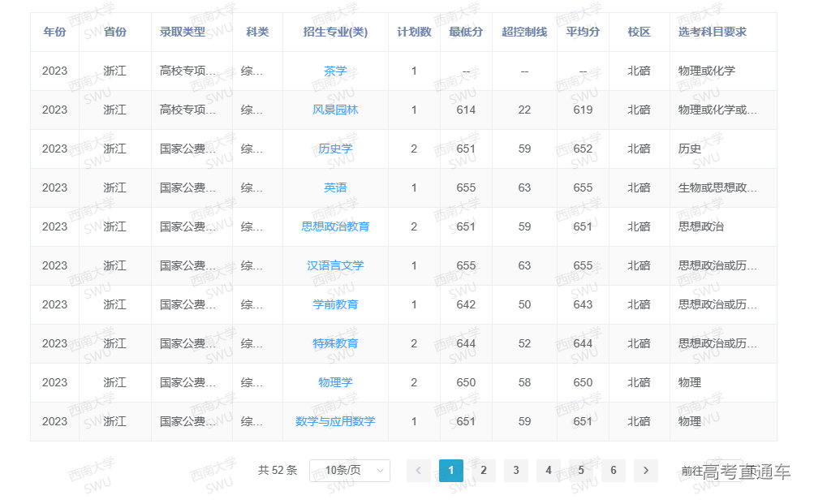Navigate to page 6 of results
814x504 pixels.
613,471
